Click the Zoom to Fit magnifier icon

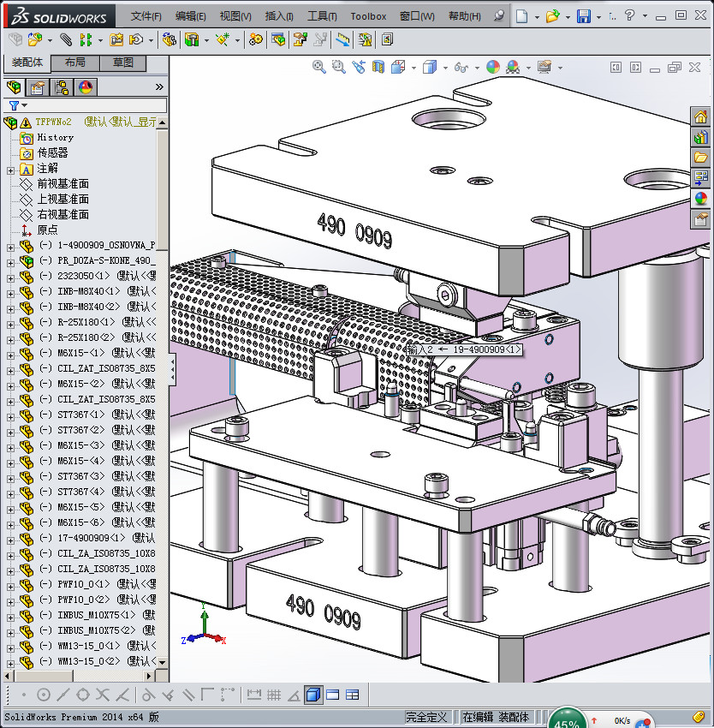coord(319,67)
